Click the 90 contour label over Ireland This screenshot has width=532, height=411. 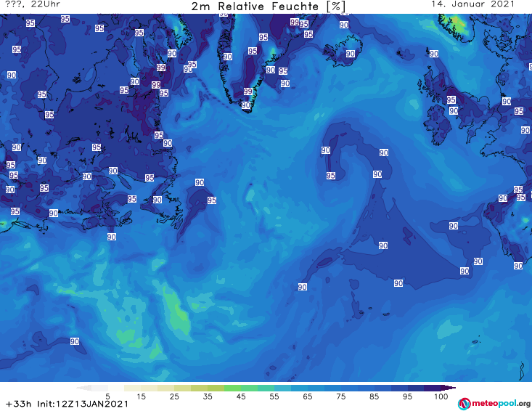coord(454,110)
